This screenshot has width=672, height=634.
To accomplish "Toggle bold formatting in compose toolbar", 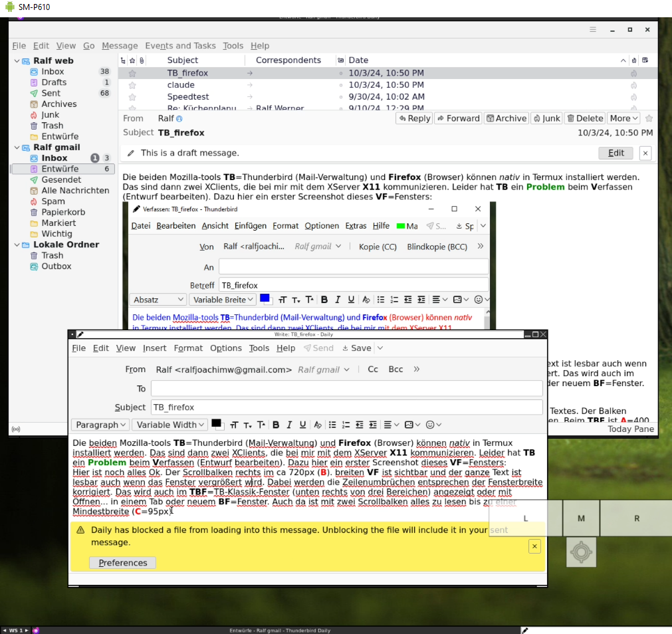I will point(276,425).
